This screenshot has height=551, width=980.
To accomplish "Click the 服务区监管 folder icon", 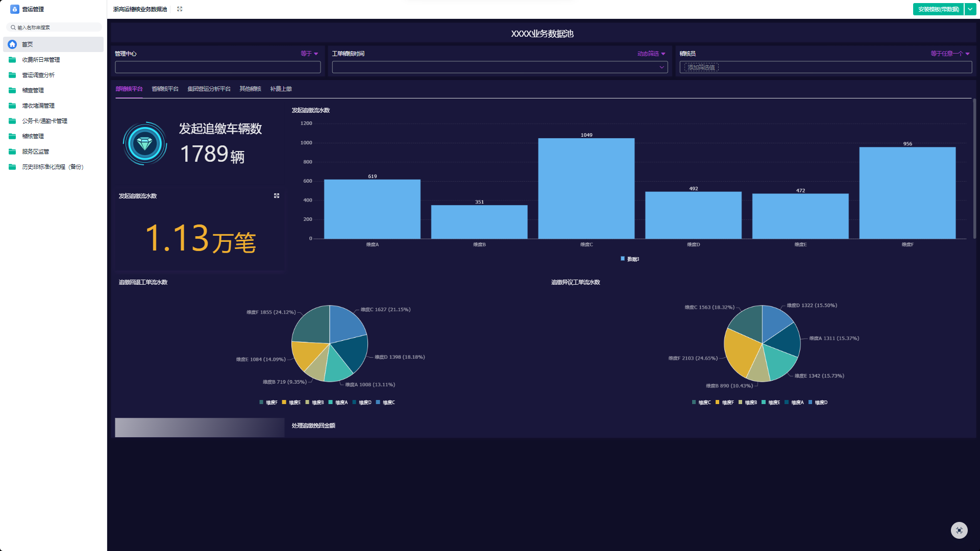I will point(12,152).
